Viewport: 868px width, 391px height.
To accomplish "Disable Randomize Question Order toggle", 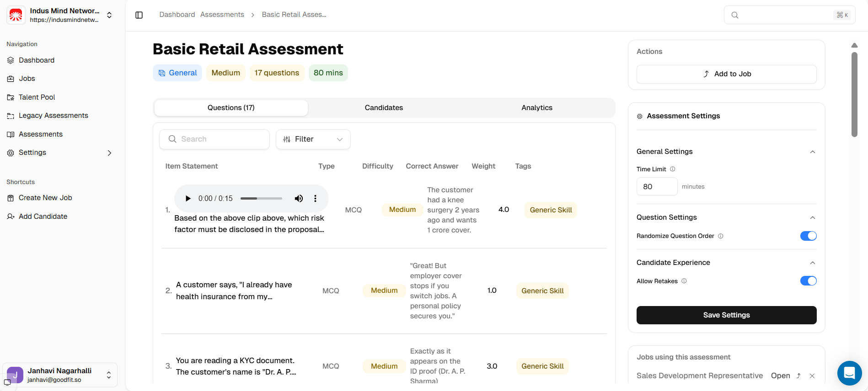I will tap(808, 236).
